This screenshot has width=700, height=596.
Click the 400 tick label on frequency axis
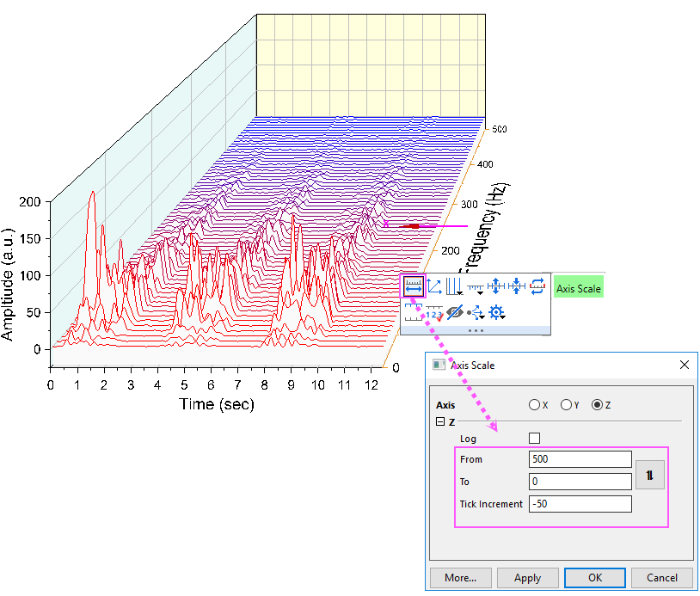[485, 164]
